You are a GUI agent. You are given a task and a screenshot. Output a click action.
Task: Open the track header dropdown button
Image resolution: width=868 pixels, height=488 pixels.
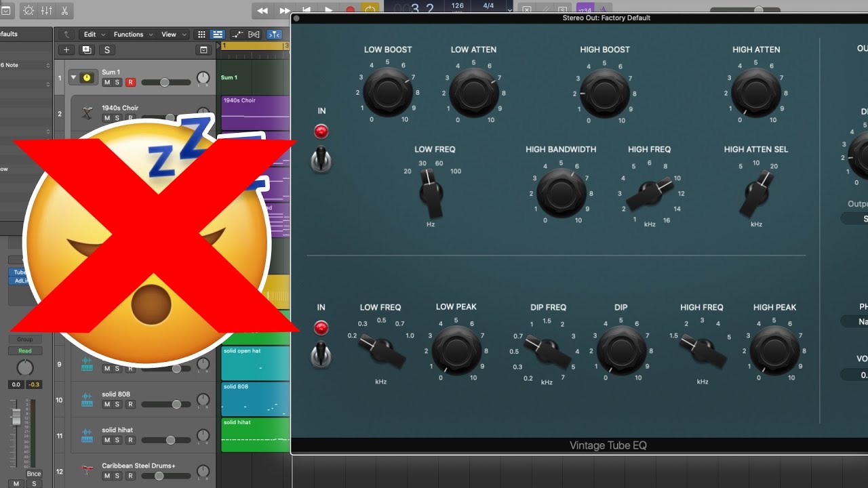203,49
